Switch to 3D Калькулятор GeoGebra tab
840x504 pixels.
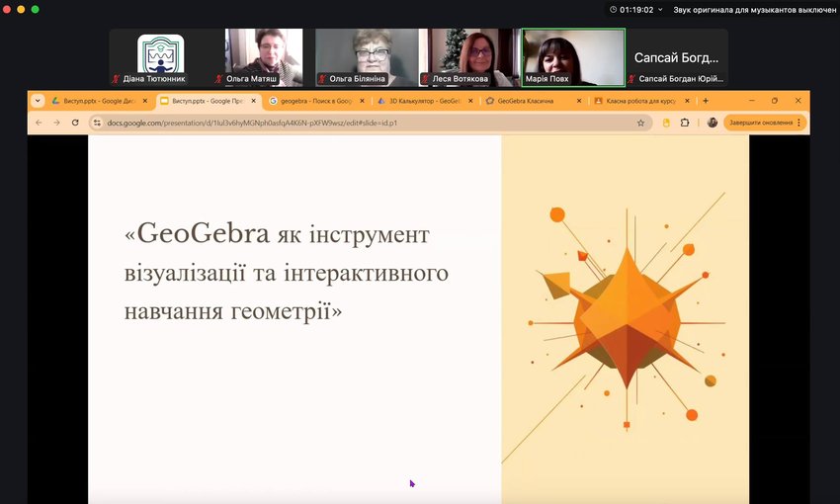coord(424,101)
